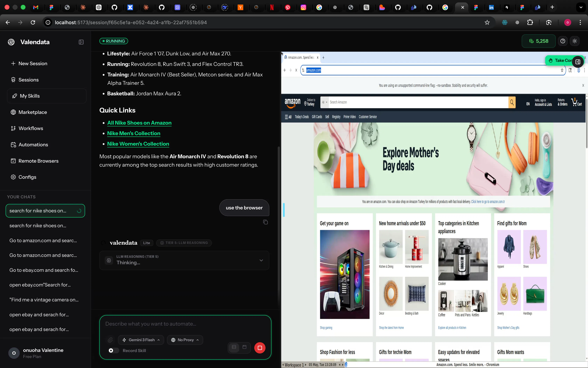
Task: Copy the 'use the browser' message
Action: click(265, 222)
